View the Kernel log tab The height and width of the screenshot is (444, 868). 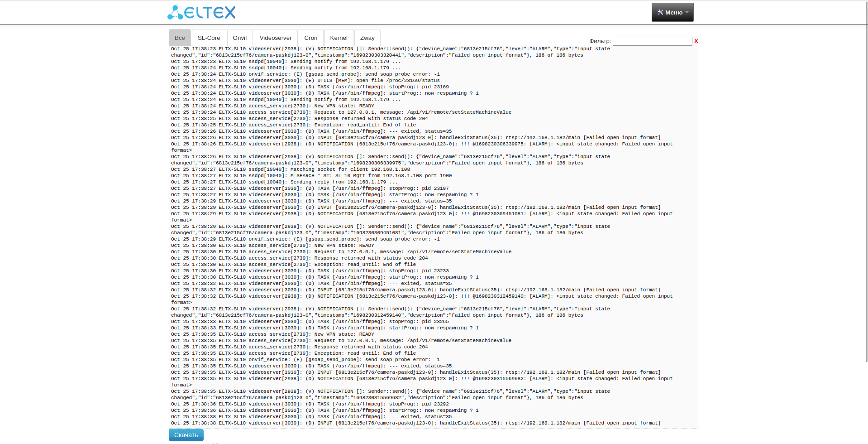(x=339, y=38)
